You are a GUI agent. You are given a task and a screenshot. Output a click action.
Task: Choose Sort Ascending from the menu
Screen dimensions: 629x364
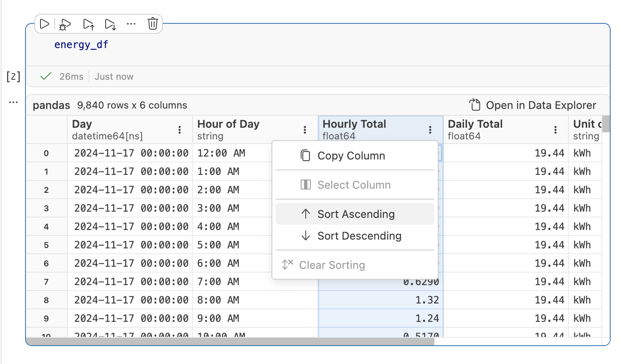[355, 214]
